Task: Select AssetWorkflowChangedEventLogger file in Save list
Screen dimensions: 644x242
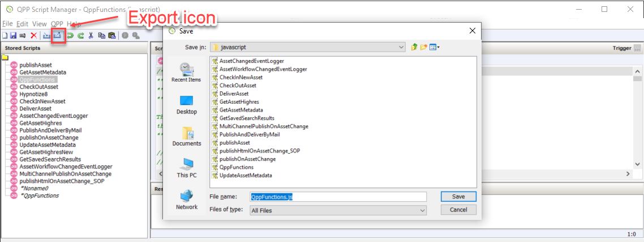Action: 263,69
